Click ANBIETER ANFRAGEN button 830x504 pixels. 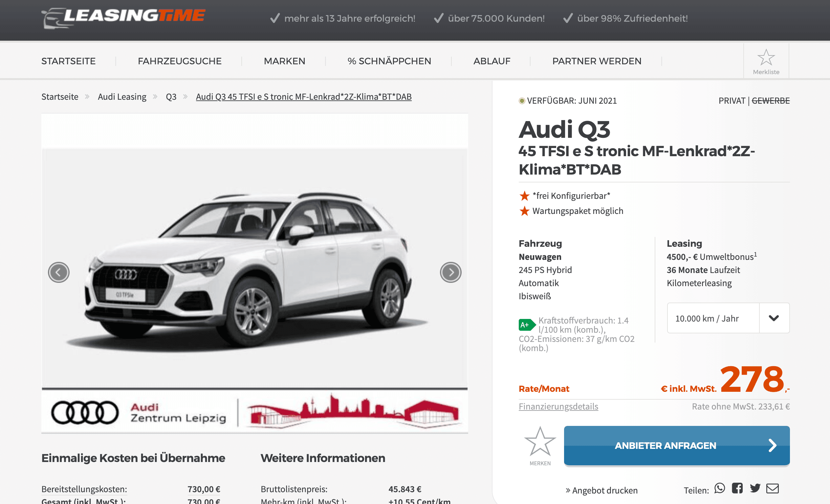click(x=676, y=445)
